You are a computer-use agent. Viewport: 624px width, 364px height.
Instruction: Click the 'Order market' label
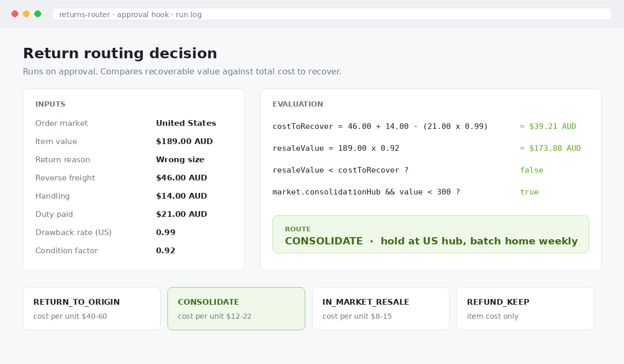click(61, 123)
